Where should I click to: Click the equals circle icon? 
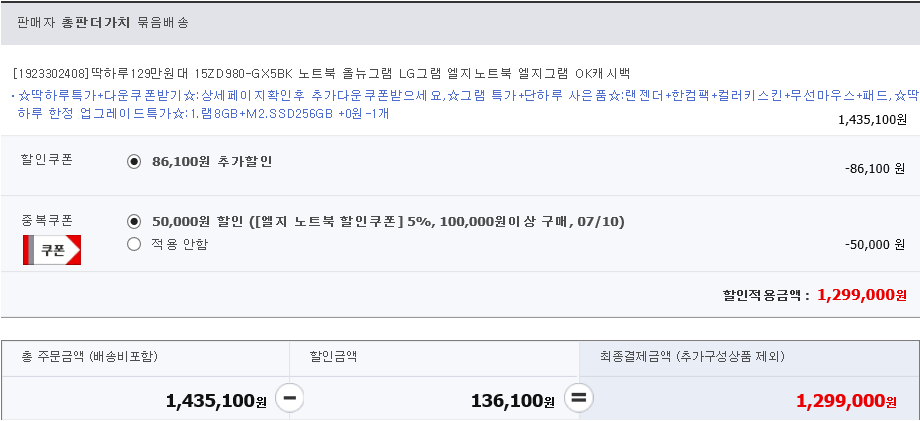[x=579, y=398]
